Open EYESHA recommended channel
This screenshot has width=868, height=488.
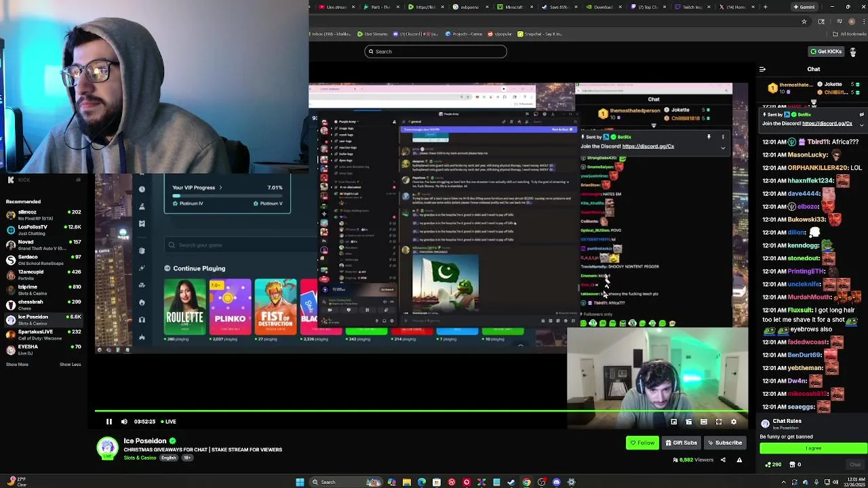pos(43,348)
